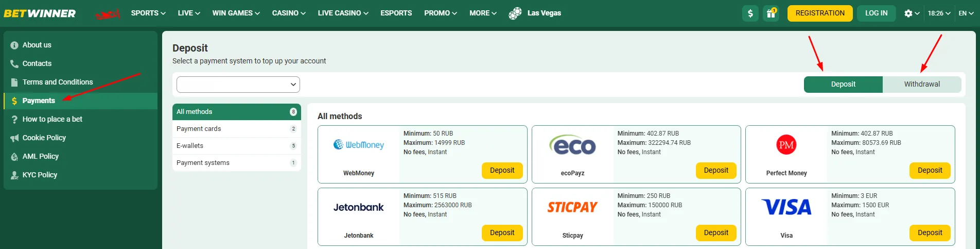The image size is (980, 249).
Task: Open the EN language dropdown
Action: (x=966, y=13)
